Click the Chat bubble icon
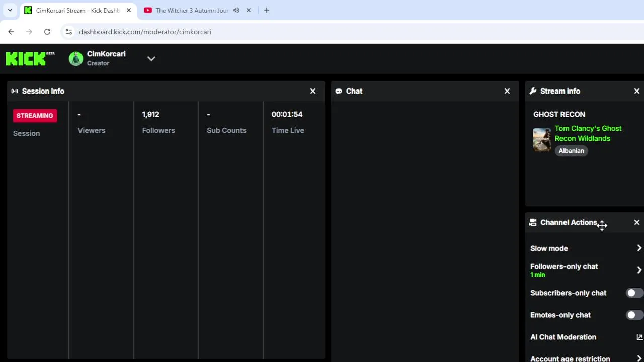 [339, 91]
